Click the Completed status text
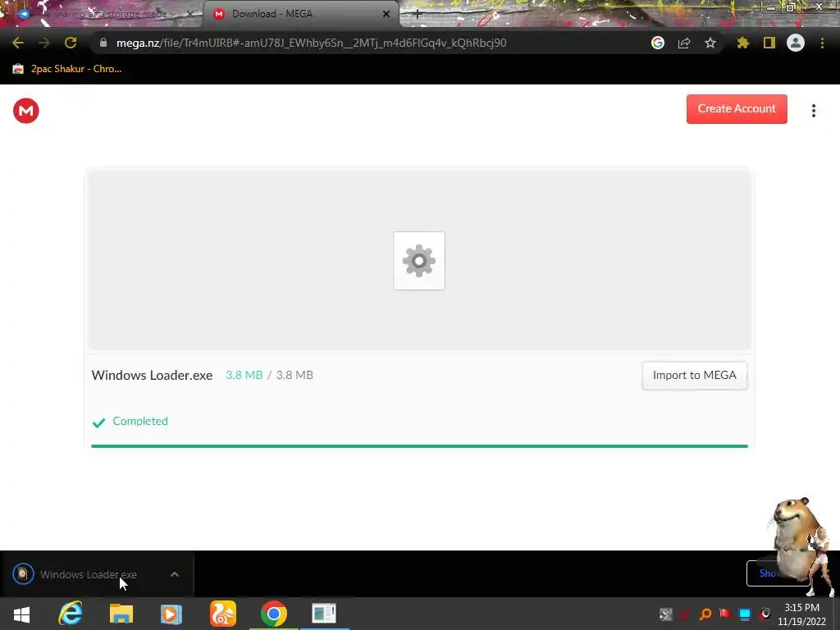Image resolution: width=840 pixels, height=630 pixels. [x=140, y=421]
